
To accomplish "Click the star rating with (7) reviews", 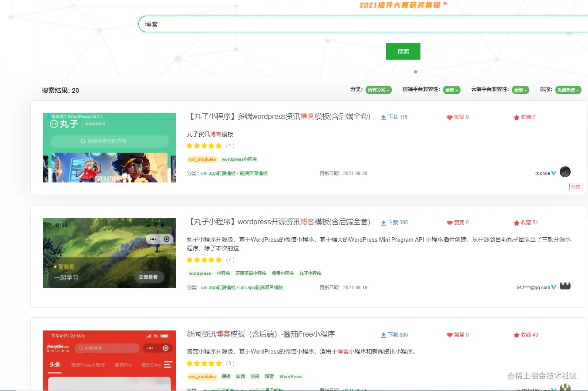I will point(204,260).
